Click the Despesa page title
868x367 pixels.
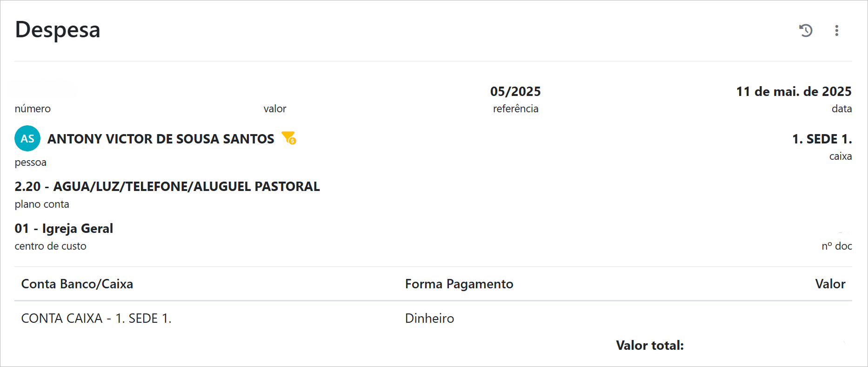point(58,30)
